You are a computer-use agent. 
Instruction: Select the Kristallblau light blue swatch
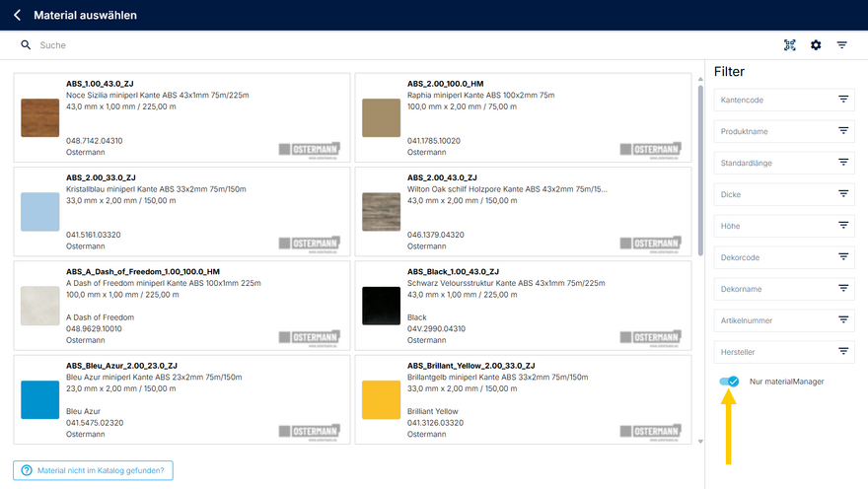(39, 212)
